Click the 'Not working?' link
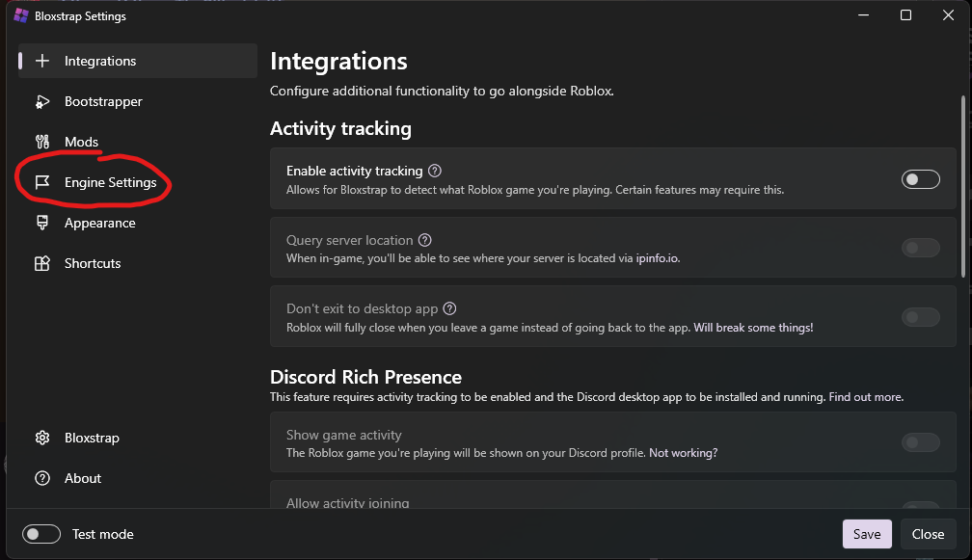 [x=683, y=453]
